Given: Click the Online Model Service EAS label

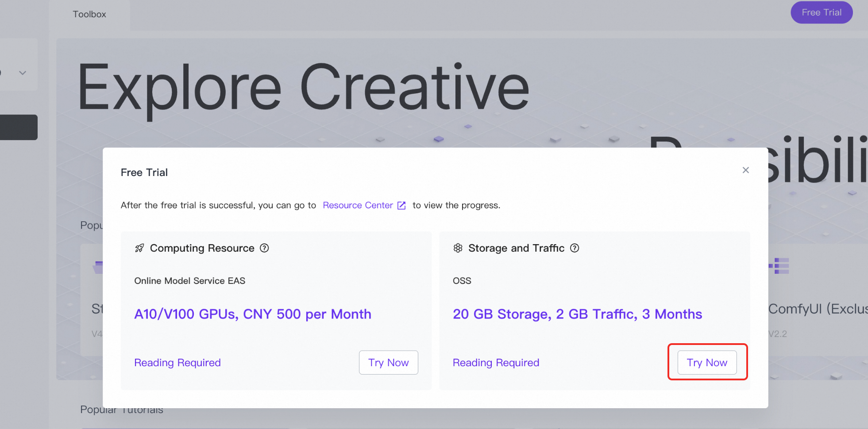Looking at the screenshot, I should click(x=189, y=281).
